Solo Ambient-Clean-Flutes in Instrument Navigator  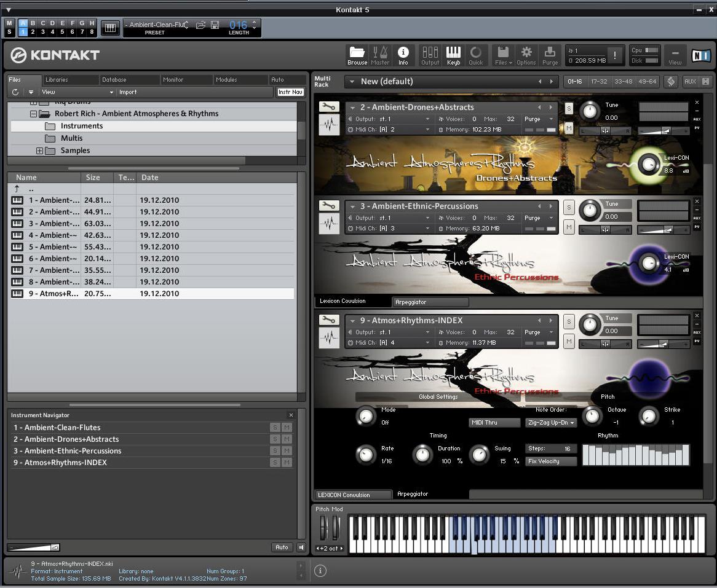pos(275,427)
